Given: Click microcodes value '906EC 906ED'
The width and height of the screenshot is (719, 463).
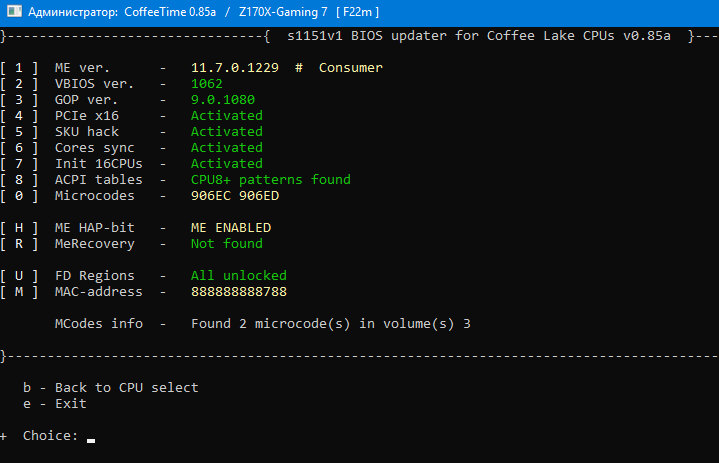Looking at the screenshot, I should (235, 196).
